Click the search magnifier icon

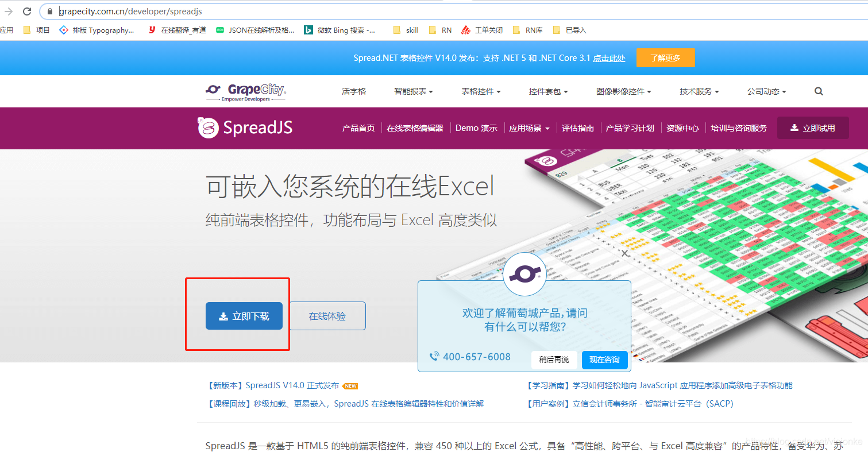click(x=819, y=91)
